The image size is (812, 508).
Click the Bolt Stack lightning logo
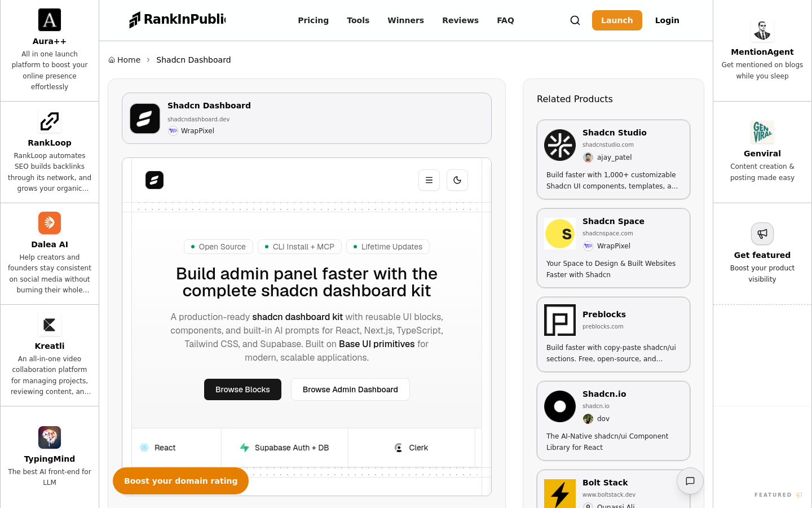[x=560, y=494]
